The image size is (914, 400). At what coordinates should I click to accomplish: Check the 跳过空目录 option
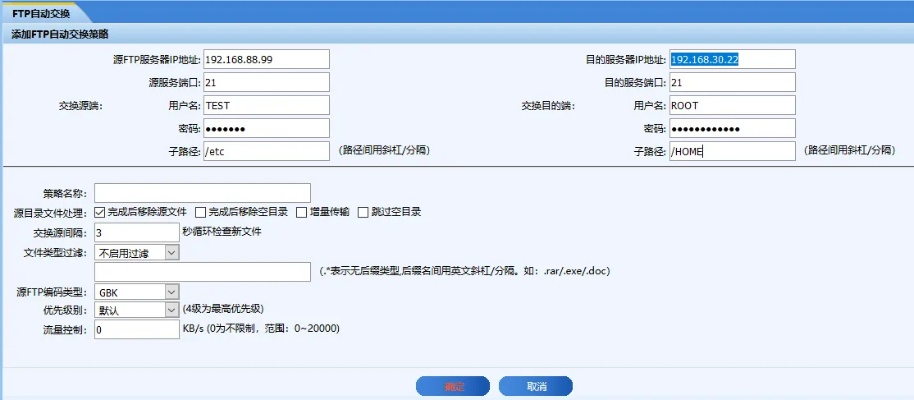point(364,212)
